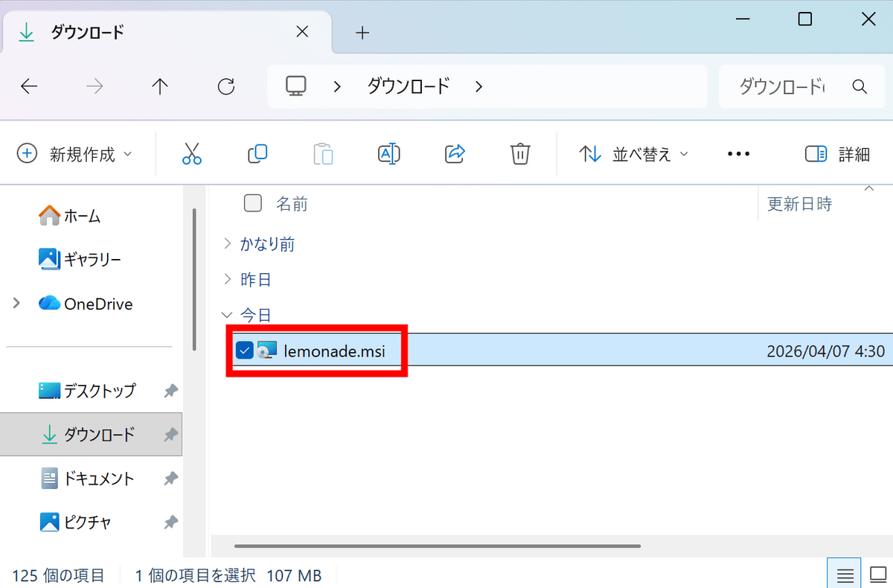Collapse the column header with the top chevron
The height and width of the screenshot is (588, 893).
tap(868, 189)
